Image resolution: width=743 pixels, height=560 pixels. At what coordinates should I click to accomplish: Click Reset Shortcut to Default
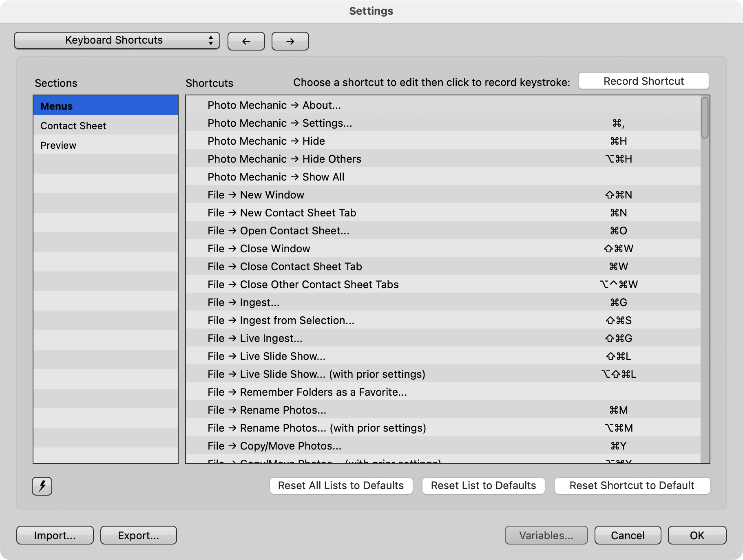tap(632, 485)
